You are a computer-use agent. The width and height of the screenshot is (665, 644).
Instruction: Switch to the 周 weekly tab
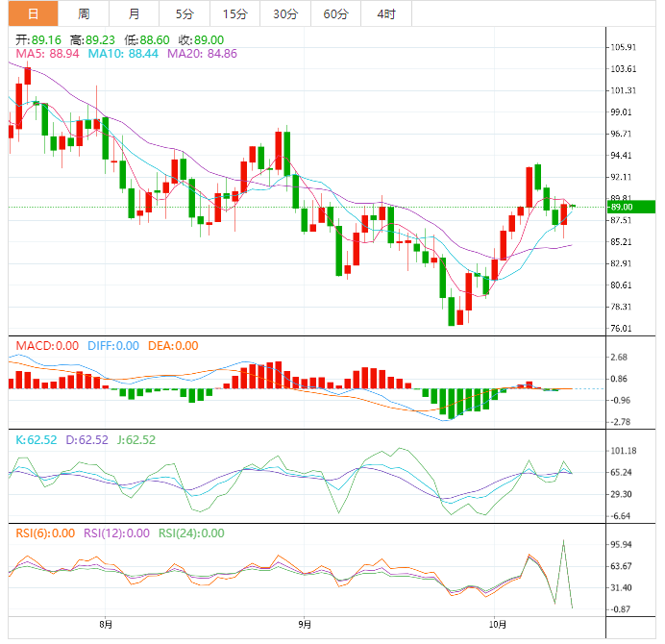point(84,13)
